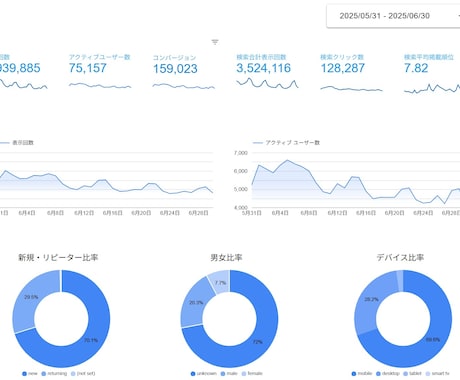Viewport: 460px width, 380px height.
Task: Click the 検索合計表示回数 scorecard label
Action: 261,57
